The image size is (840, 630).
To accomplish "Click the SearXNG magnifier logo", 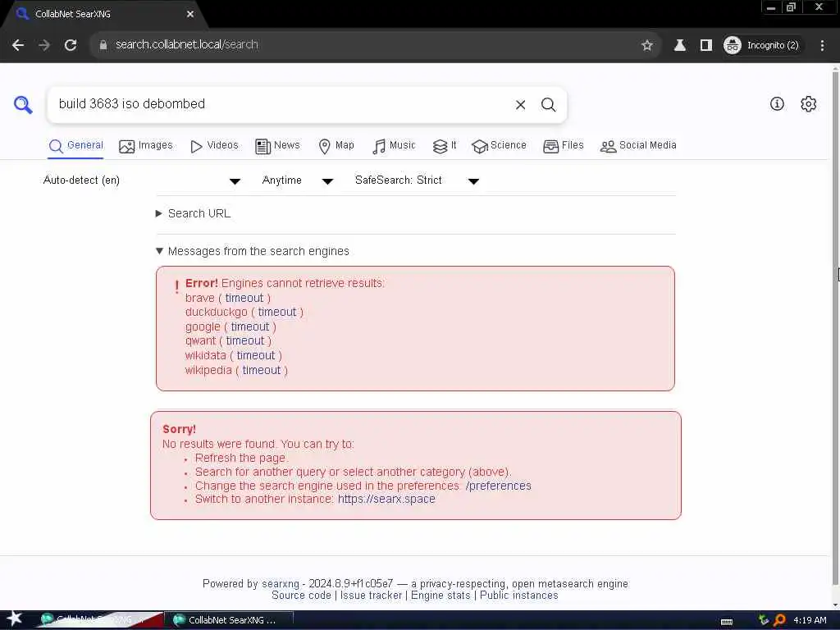I will (x=23, y=104).
